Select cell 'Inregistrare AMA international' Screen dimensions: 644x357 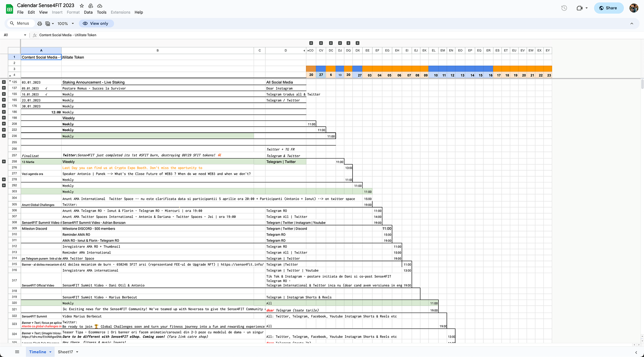(x=158, y=270)
